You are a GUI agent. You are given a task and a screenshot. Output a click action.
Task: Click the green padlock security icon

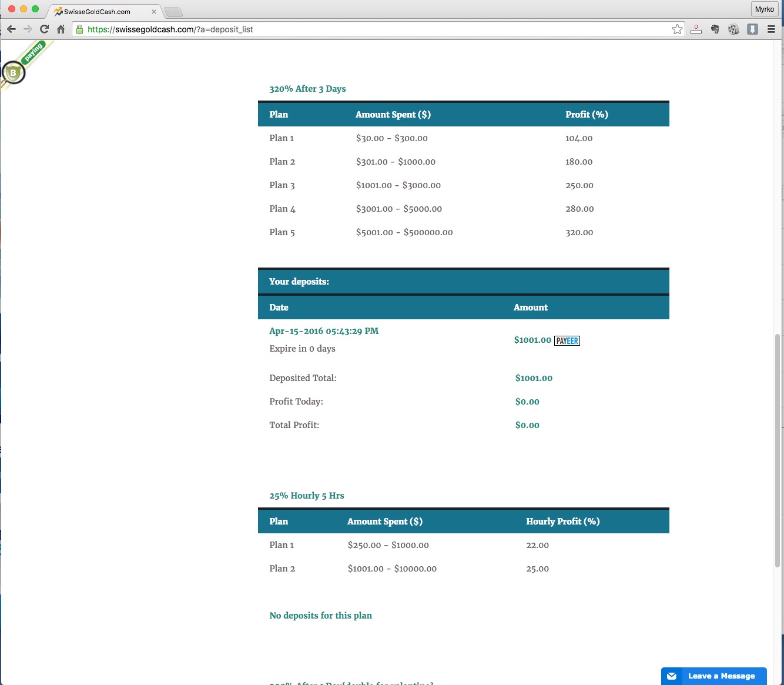click(x=80, y=29)
